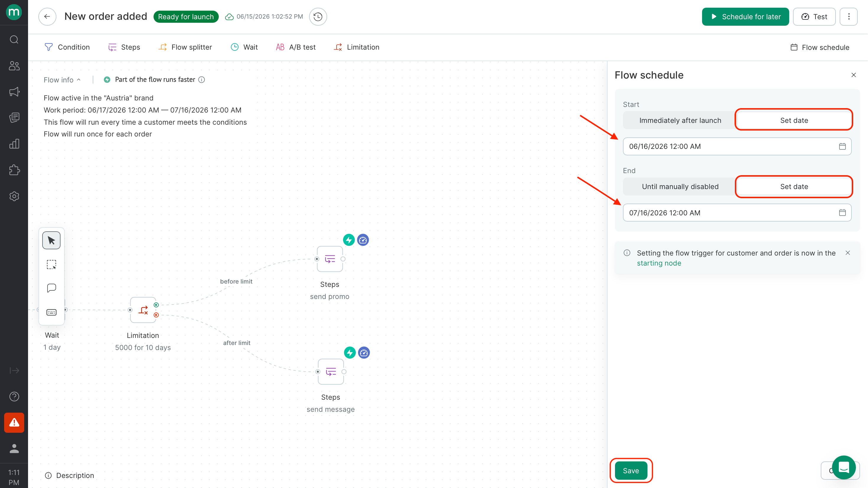This screenshot has width=868, height=488.
Task: Click the New order added title
Action: tap(106, 17)
